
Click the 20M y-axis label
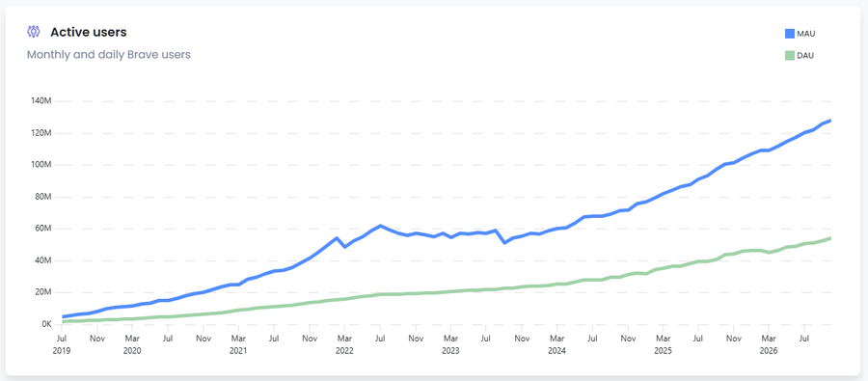pyautogui.click(x=43, y=292)
